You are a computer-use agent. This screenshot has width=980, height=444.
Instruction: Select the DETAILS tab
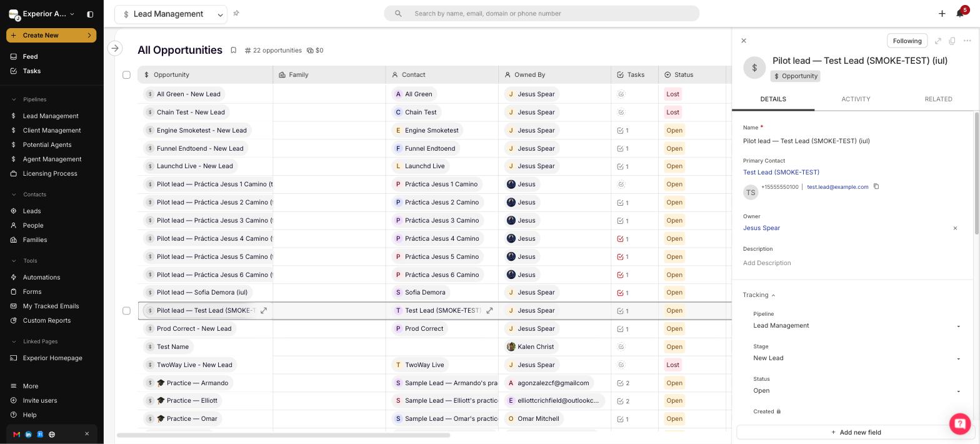[x=773, y=99]
